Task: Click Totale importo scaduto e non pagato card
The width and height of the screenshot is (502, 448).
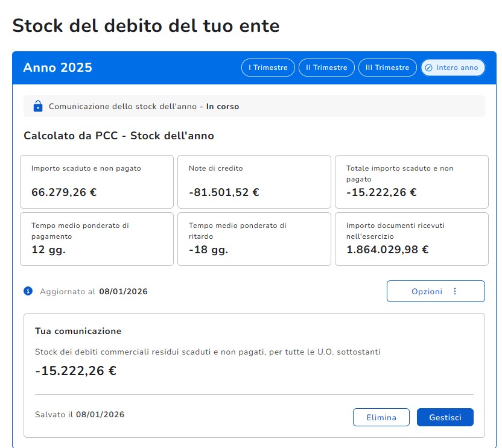Action: [x=411, y=181]
